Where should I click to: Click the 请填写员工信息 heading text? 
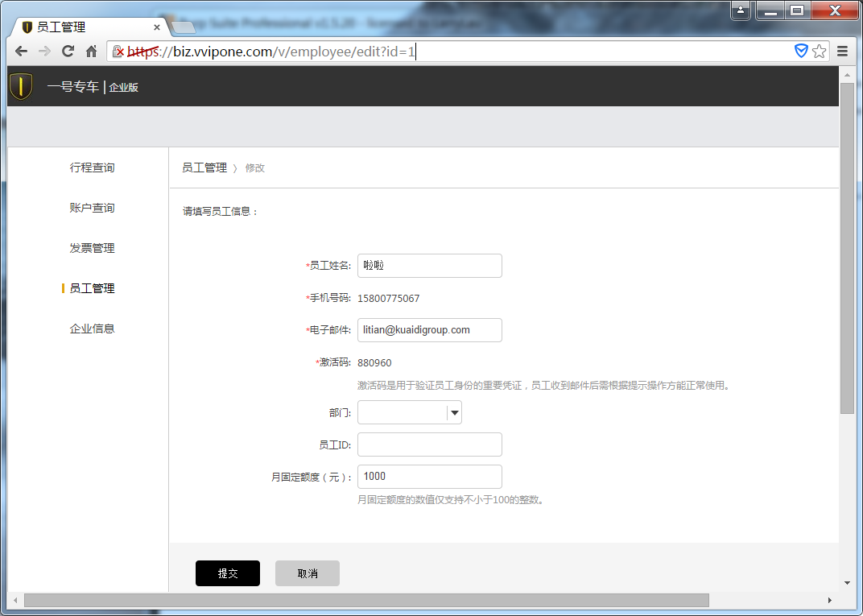[220, 212]
